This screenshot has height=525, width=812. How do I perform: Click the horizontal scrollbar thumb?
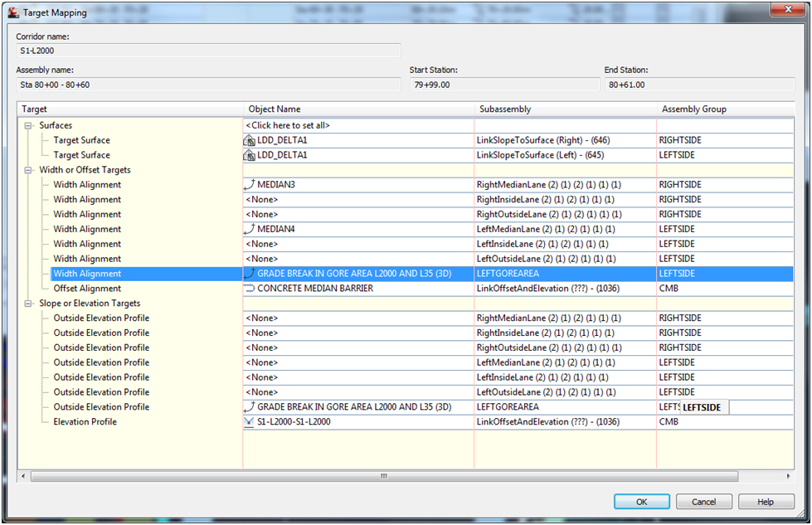(384, 476)
